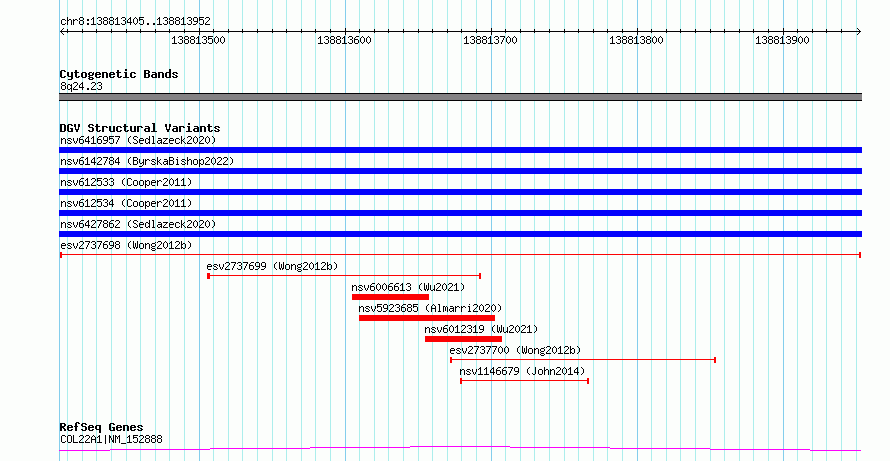
Task: Click the chr8:138813405..138813952 region label
Action: [135, 21]
